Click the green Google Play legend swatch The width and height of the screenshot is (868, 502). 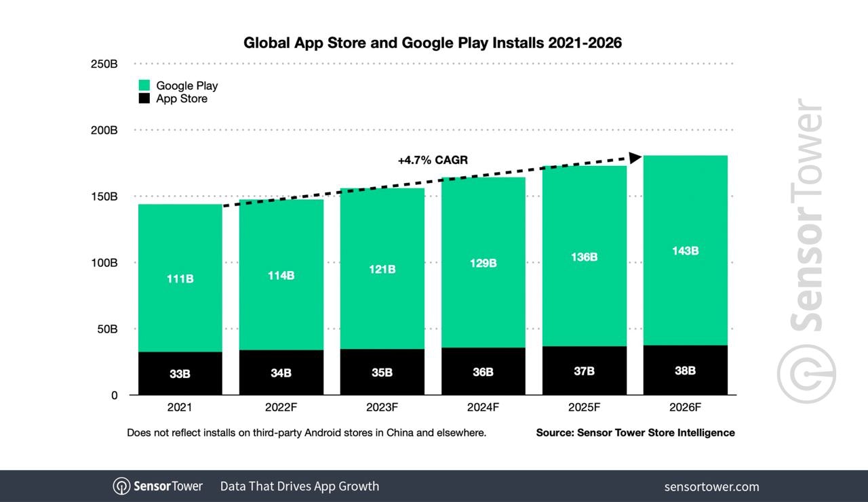coord(144,85)
